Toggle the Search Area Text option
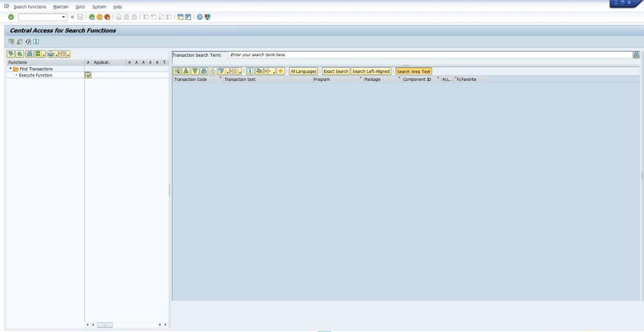Screen dimensions: 644x332 (414, 72)
